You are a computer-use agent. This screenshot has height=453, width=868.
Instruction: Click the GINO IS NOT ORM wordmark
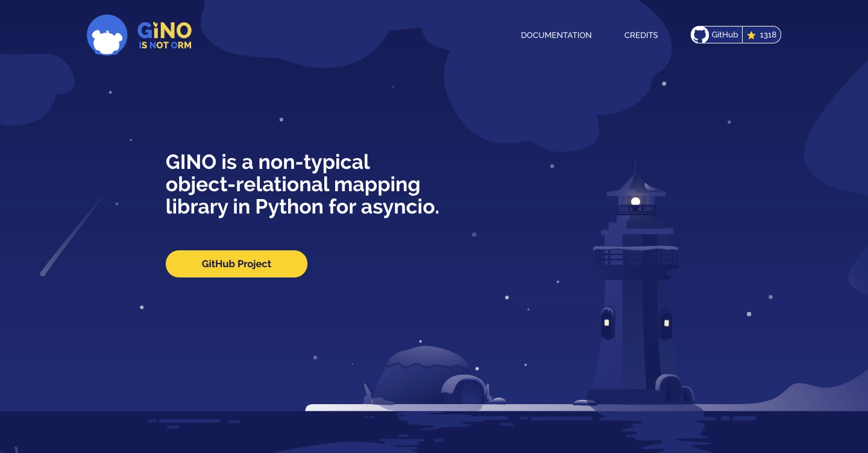(x=165, y=36)
